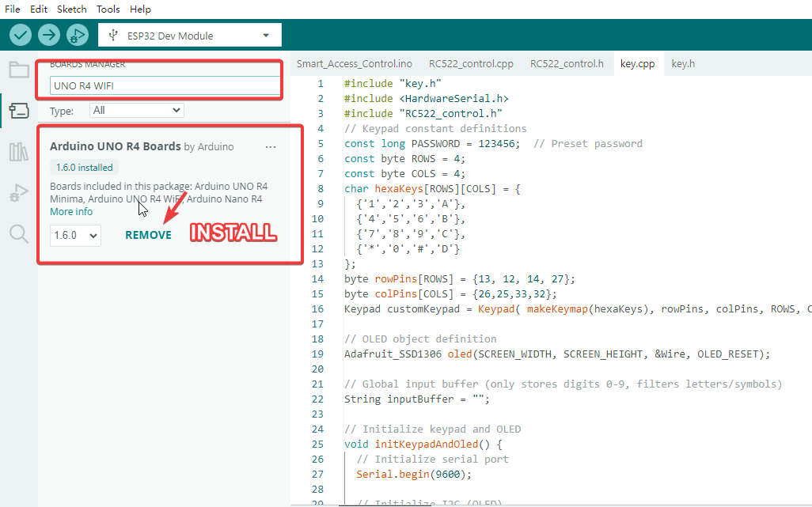Viewport: 812px width, 507px height.
Task: Open the ESP32 Dev Module board selector
Action: (189, 35)
